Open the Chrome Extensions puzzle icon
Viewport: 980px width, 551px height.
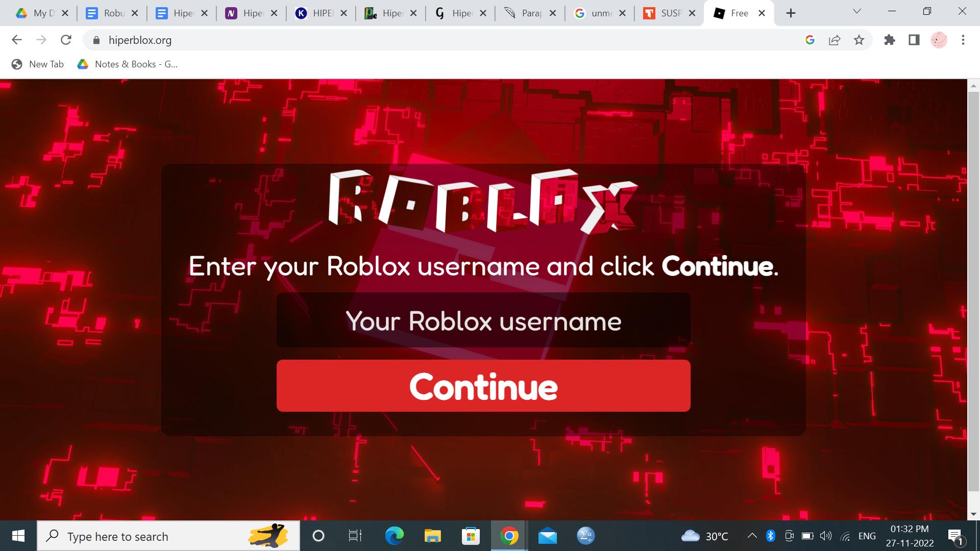pyautogui.click(x=890, y=40)
